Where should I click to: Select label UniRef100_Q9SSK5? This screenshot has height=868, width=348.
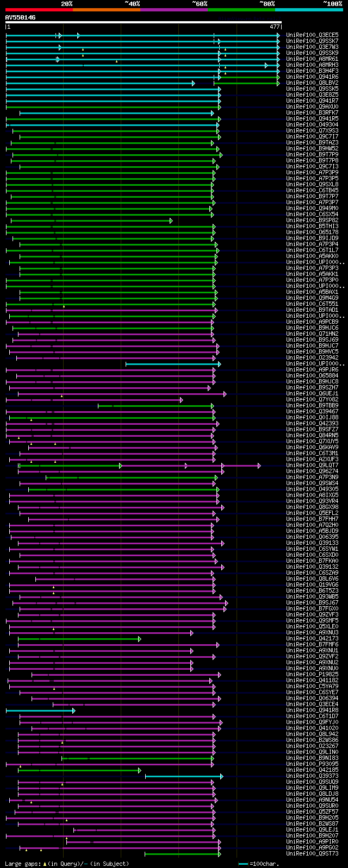click(312, 89)
